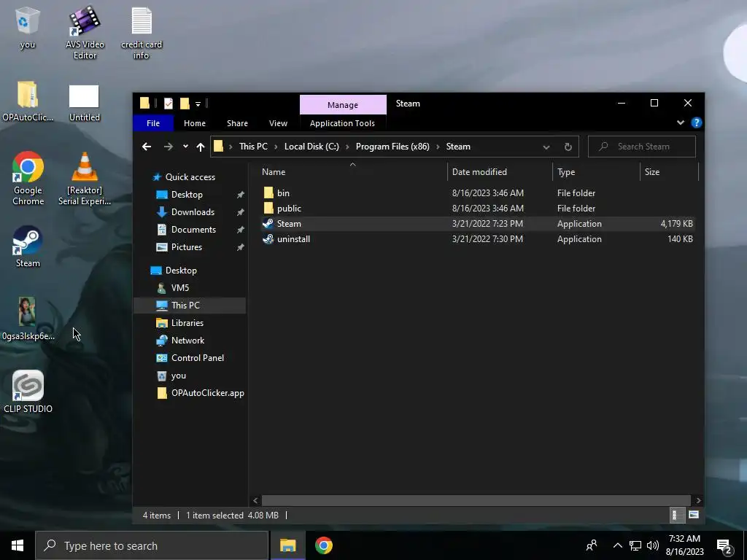This screenshot has width=747, height=560.
Task: Launch CLIP STUDIO desktop shortcut
Action: click(28, 392)
